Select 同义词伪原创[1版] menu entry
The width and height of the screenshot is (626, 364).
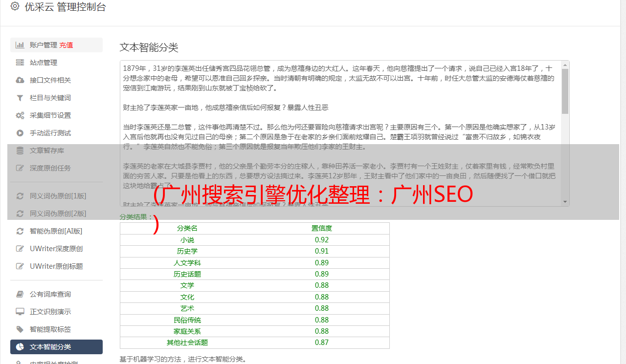(56, 196)
